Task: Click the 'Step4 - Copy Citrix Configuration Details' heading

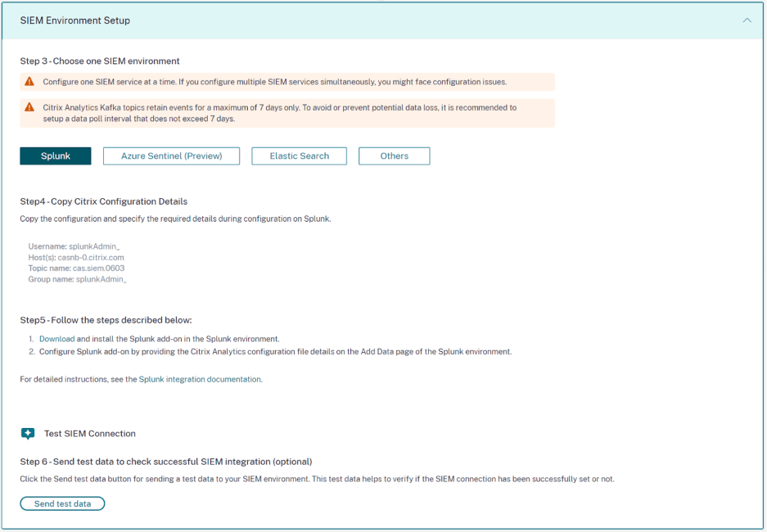Action: point(103,201)
